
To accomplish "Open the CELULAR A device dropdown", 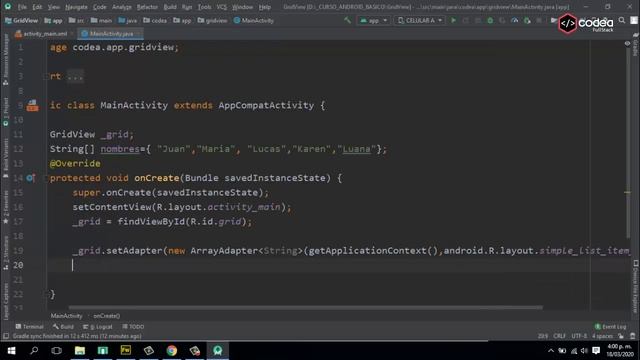I will tap(420, 20).
